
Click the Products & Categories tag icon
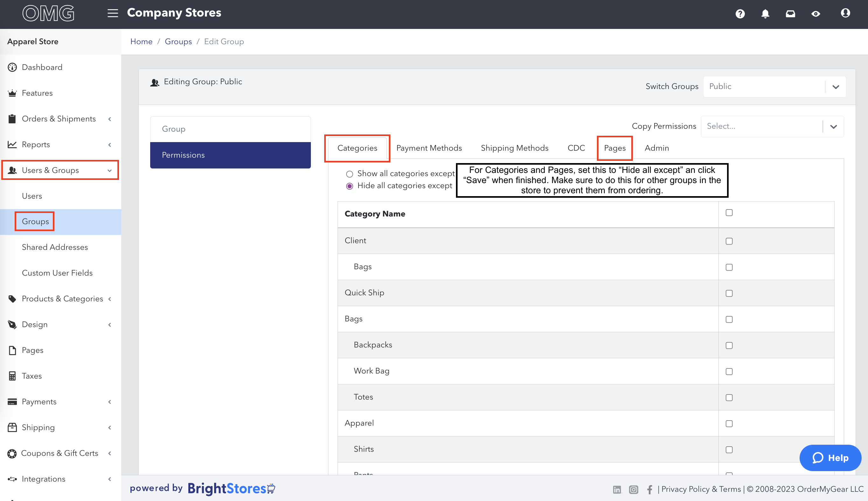[12, 299]
